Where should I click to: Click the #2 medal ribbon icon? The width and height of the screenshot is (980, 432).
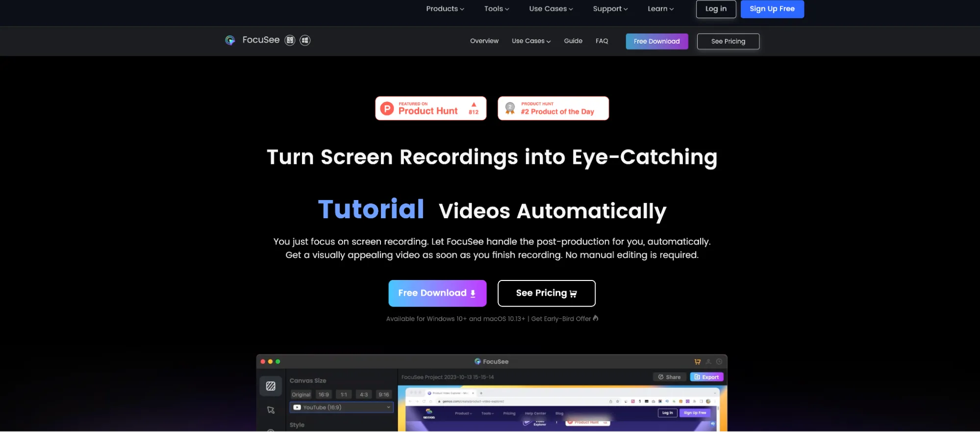point(510,108)
